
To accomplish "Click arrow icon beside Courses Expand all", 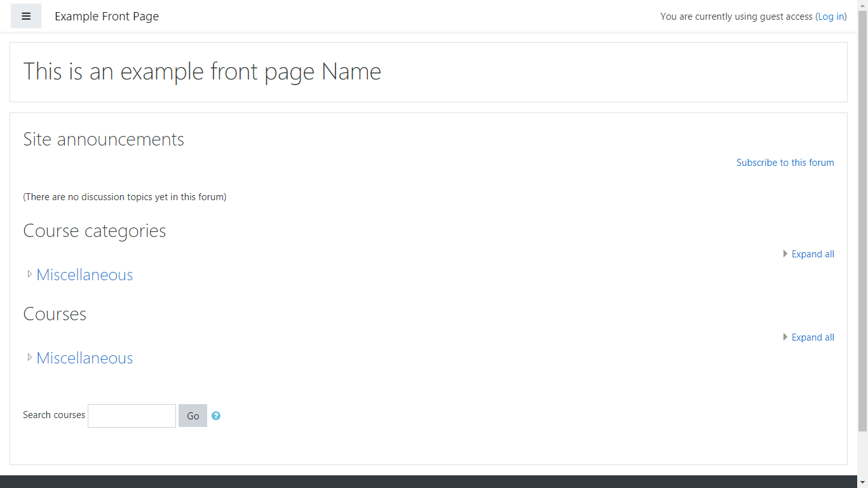I will coord(785,337).
